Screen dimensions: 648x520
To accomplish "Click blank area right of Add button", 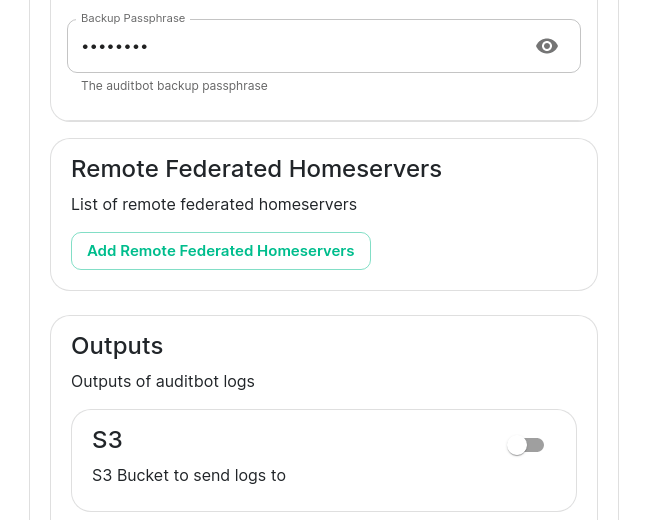I will [x=480, y=251].
